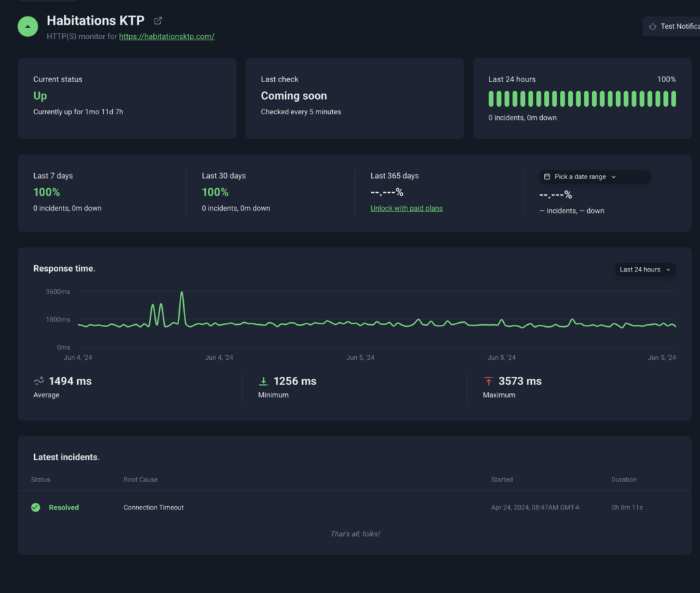This screenshot has width=700, height=593.
Task: Open the Connection Timeout incident row
Action: [154, 508]
